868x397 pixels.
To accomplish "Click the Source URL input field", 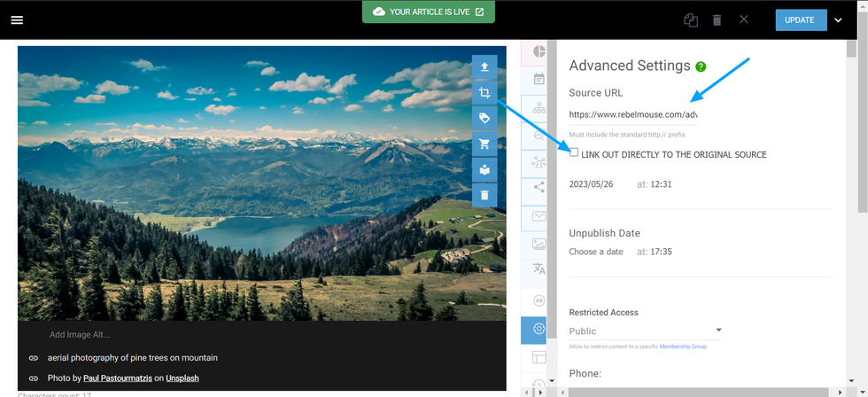I will [633, 114].
